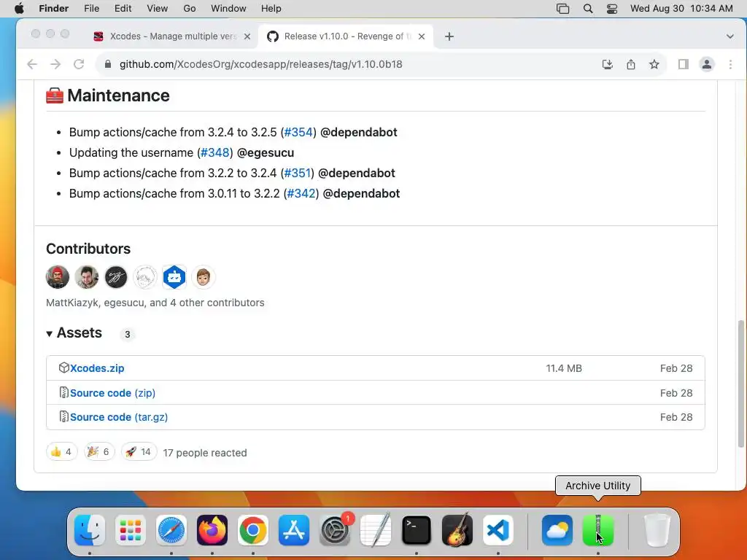The image size is (747, 560).
Task: Close the Release v1.10.0 tab
Action: 422,36
